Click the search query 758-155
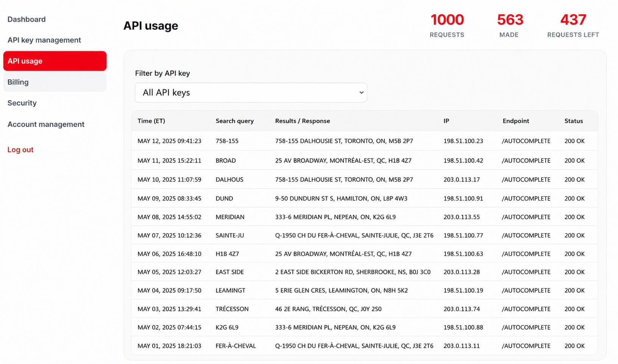 click(227, 141)
